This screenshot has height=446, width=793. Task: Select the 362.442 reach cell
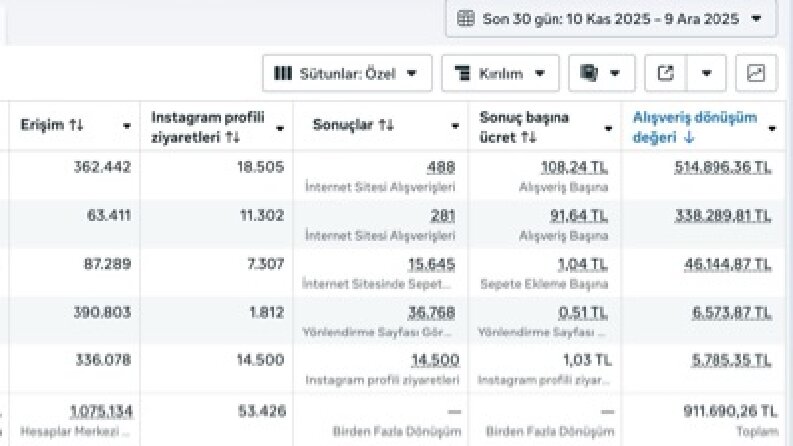[102, 167]
